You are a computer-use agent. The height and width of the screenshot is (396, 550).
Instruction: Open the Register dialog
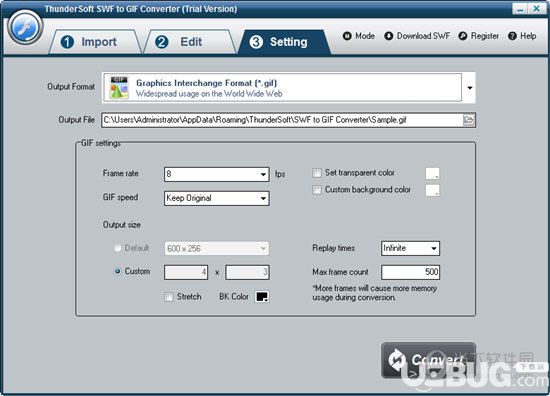(x=478, y=36)
